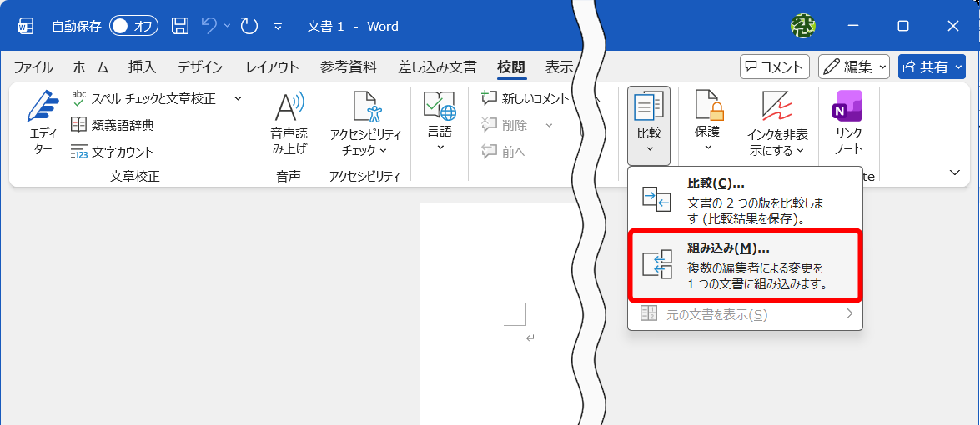This screenshot has height=425, width=980.
Task: Click インクを非表示にする button
Action: (777, 124)
